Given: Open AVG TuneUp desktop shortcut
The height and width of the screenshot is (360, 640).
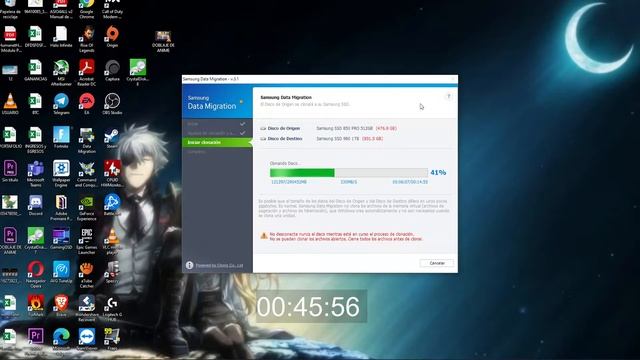Looking at the screenshot, I should [x=61, y=273].
